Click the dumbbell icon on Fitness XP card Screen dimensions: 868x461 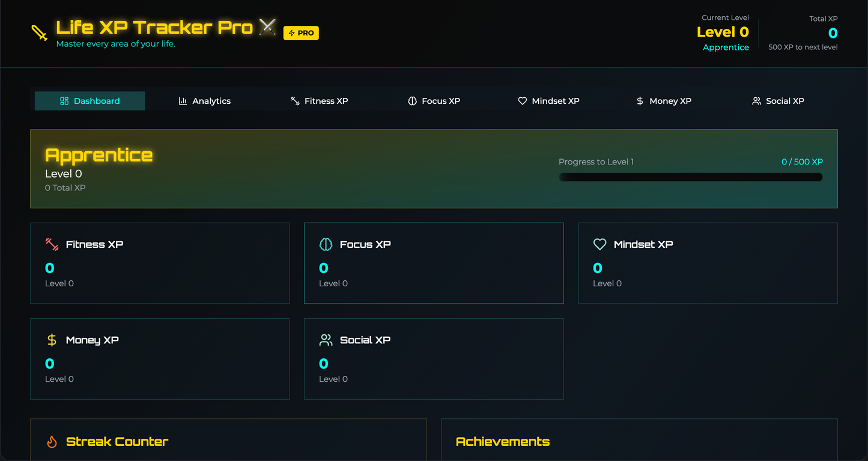[x=51, y=244]
